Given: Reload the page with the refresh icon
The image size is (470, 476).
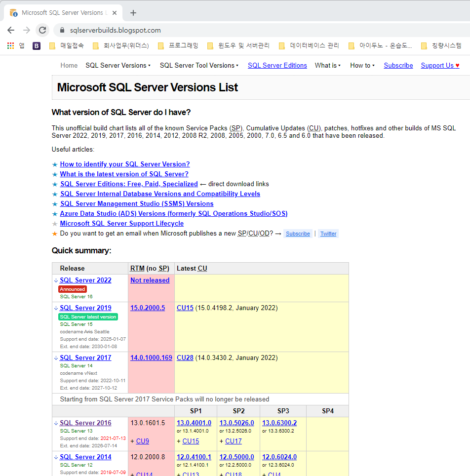Looking at the screenshot, I should [42, 30].
